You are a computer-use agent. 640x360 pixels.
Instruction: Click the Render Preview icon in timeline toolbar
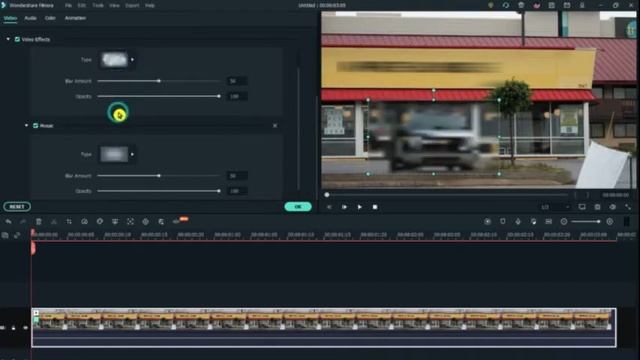pyautogui.click(x=487, y=221)
